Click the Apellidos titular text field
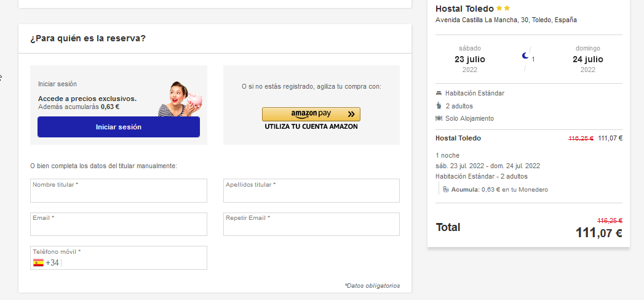 pyautogui.click(x=311, y=195)
